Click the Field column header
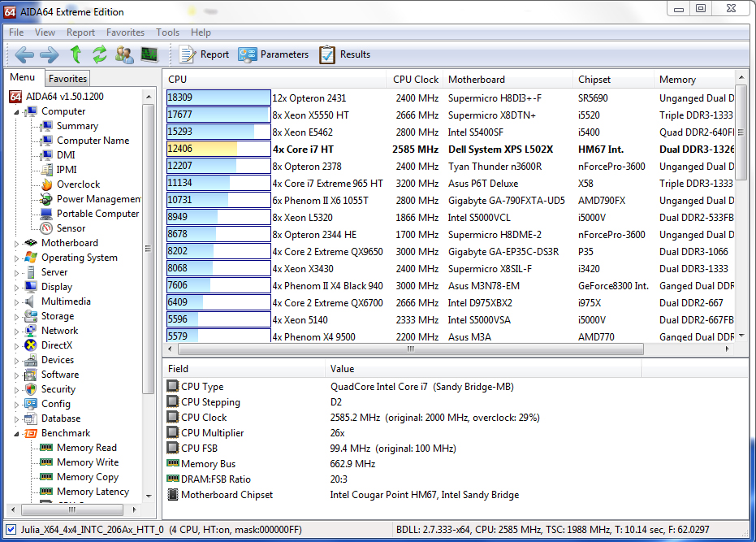This screenshot has width=756, height=542. 244,369
